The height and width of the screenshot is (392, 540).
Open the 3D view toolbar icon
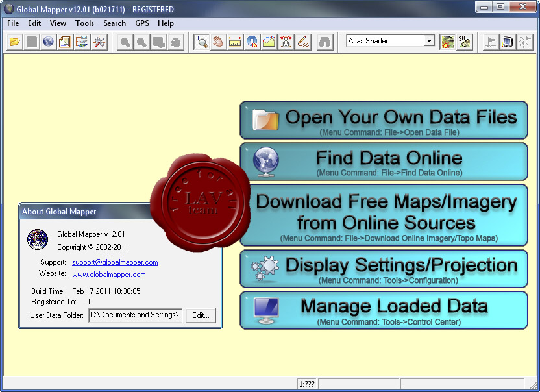point(465,42)
